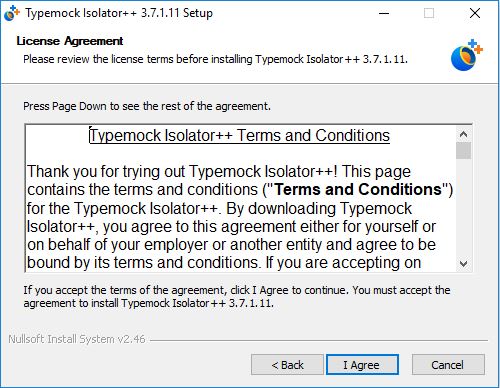Minimize the Setup window
The width and height of the screenshot is (500, 388).
point(384,13)
